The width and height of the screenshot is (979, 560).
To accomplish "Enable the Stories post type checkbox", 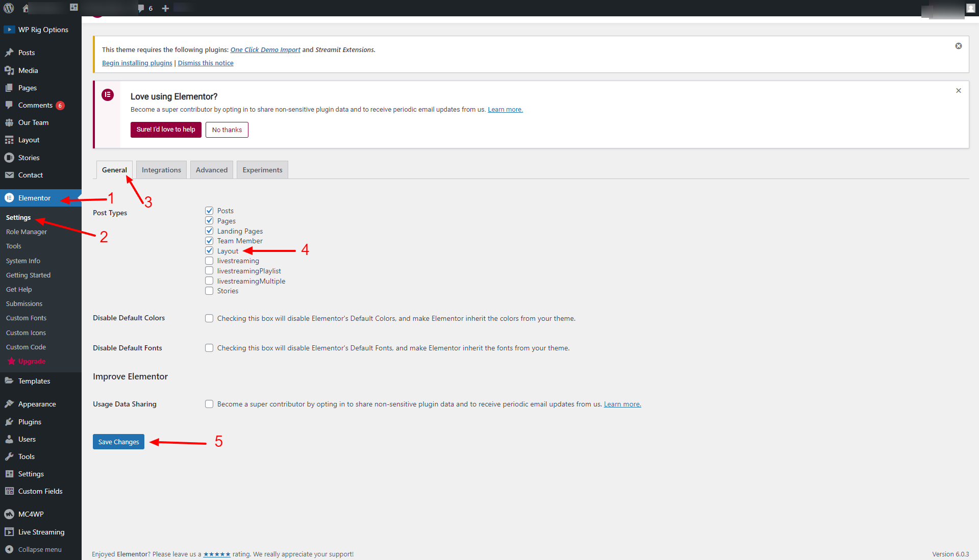I will click(209, 291).
